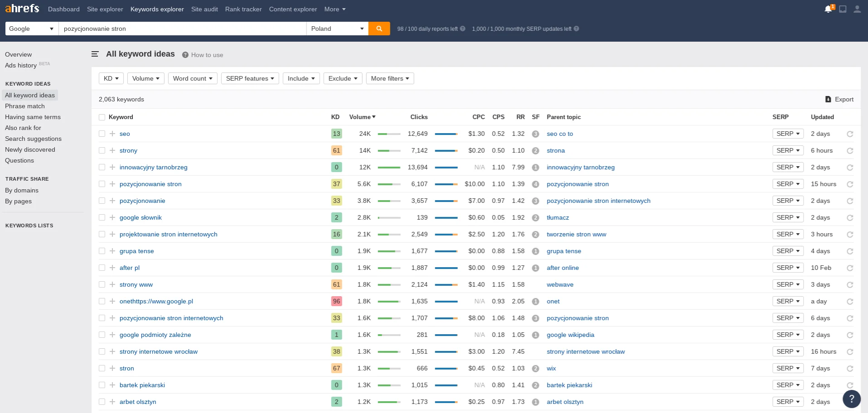Open Rank tracker in top navigation

[x=243, y=9]
